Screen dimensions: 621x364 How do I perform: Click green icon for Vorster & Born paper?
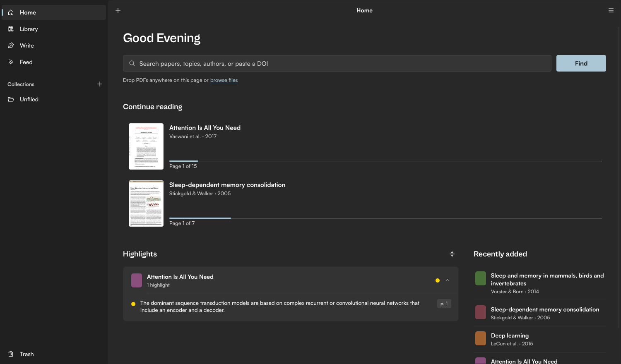pos(481,278)
